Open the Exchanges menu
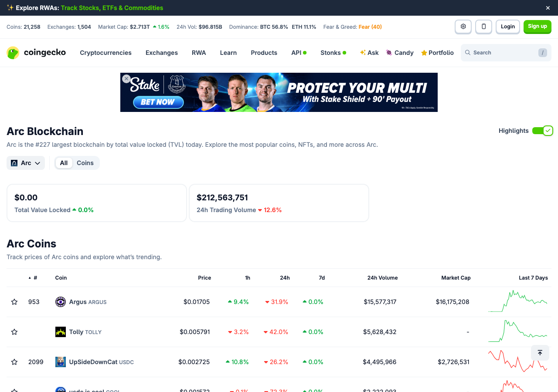 162,53
